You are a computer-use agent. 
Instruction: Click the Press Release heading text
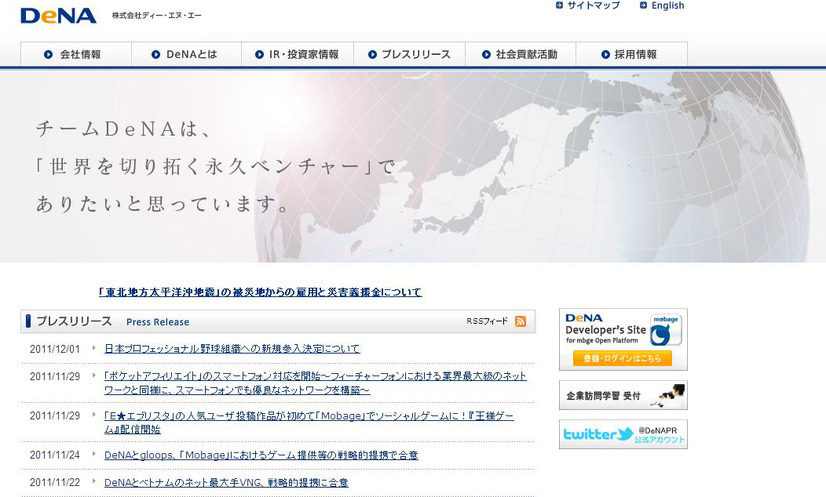pyautogui.click(x=158, y=322)
